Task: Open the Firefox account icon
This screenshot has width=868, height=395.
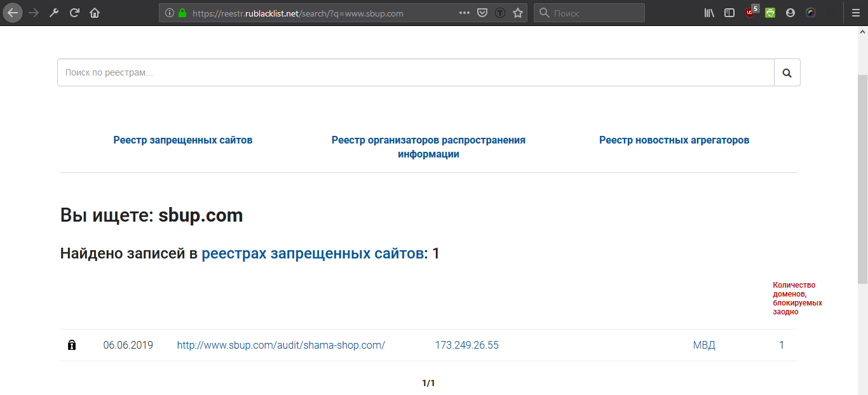Action: [x=790, y=13]
